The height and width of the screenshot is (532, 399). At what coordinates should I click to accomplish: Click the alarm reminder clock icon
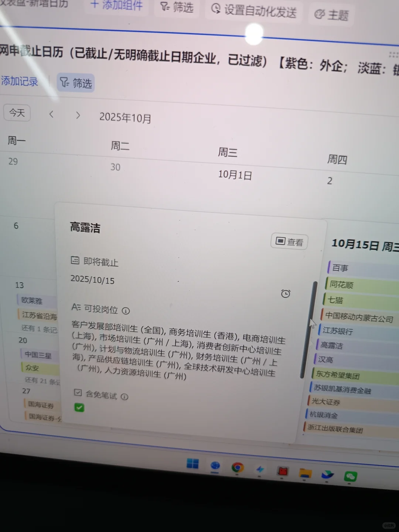pyautogui.click(x=285, y=294)
